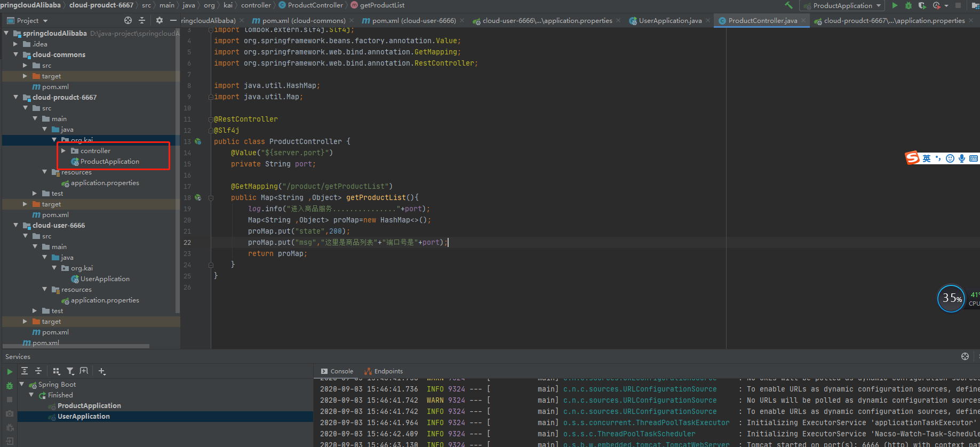Click the ProductController breadcrumb
The width and height of the screenshot is (980, 447).
tap(310, 5)
